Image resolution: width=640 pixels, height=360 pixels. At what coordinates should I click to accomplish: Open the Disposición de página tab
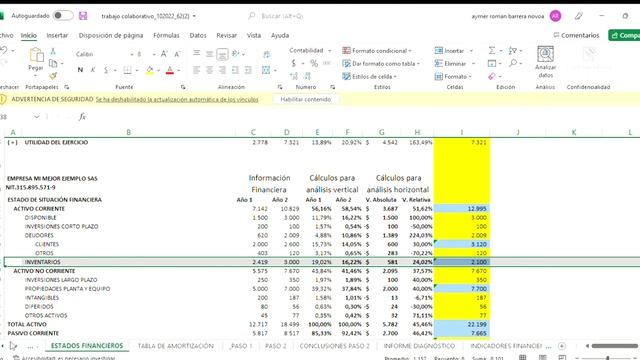click(x=111, y=36)
